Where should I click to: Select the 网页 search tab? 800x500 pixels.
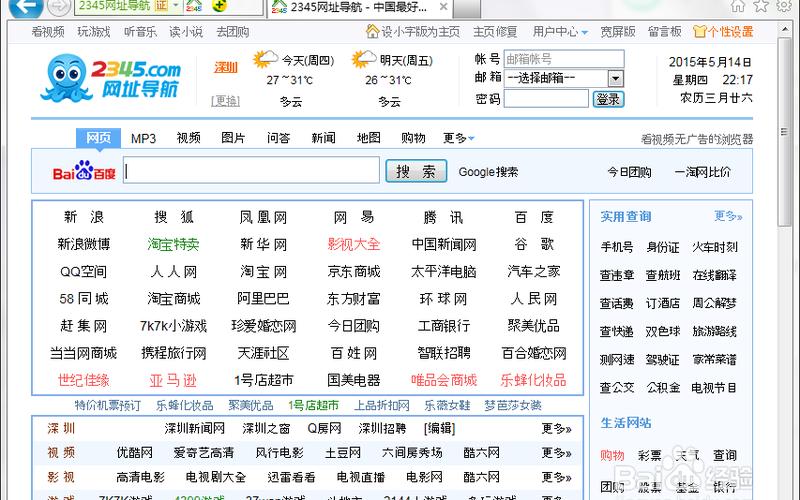[x=98, y=138]
